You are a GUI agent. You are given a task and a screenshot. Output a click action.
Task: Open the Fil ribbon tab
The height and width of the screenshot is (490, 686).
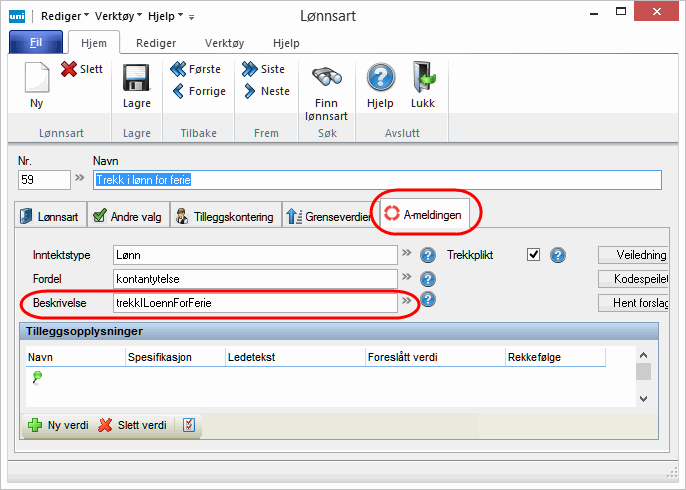click(x=35, y=44)
